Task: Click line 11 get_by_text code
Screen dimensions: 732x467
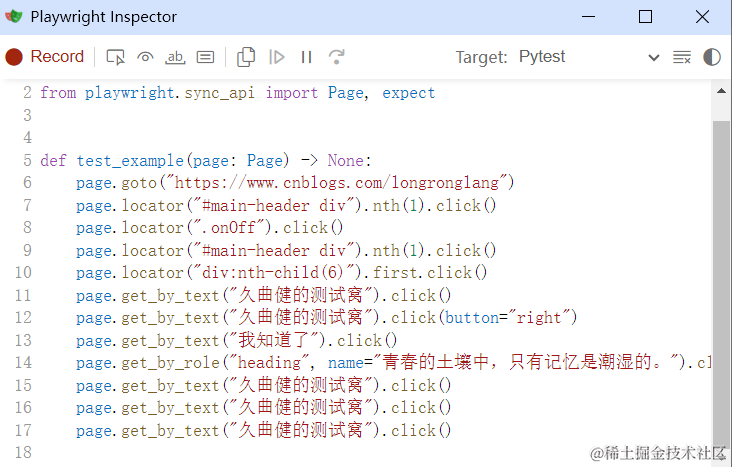Action: pyautogui.click(x=264, y=295)
